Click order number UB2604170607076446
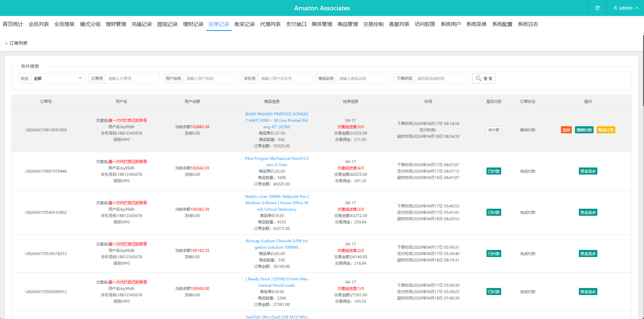 pyautogui.click(x=46, y=171)
